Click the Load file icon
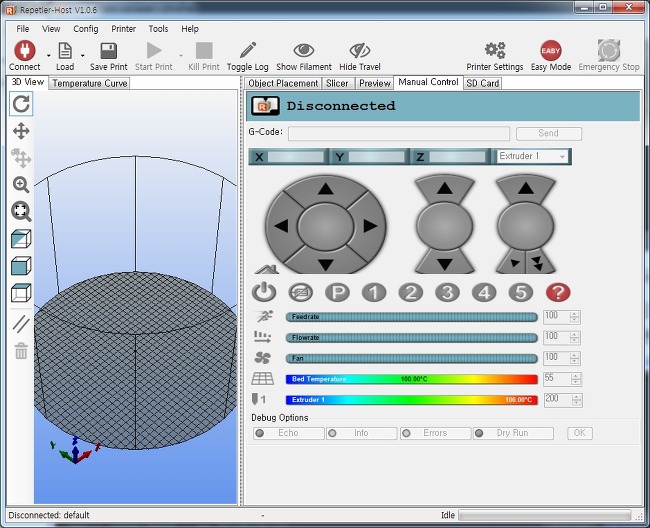Viewport: 650px width, 528px height. [x=65, y=51]
